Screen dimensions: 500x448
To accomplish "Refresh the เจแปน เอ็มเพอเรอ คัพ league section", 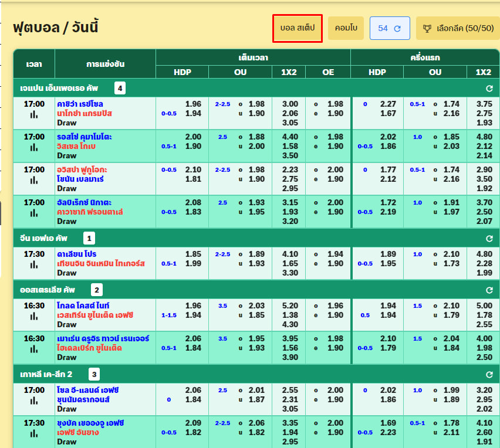I will tap(489, 89).
